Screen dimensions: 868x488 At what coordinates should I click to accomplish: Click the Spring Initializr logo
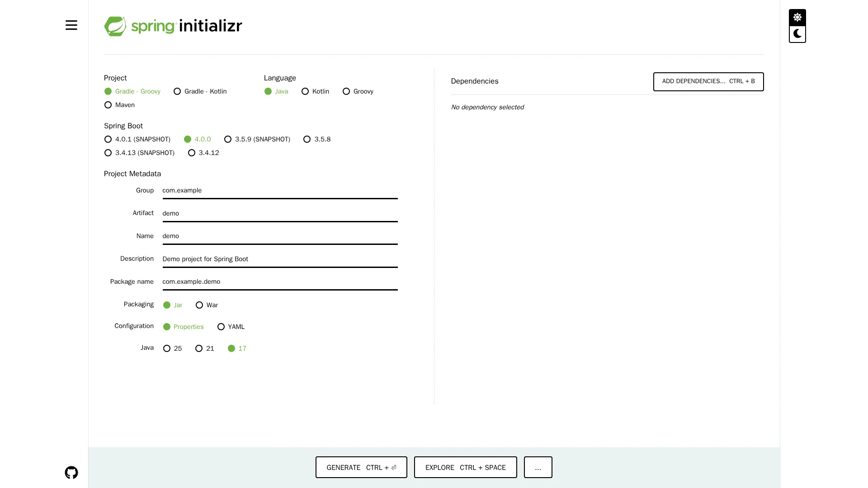click(173, 26)
